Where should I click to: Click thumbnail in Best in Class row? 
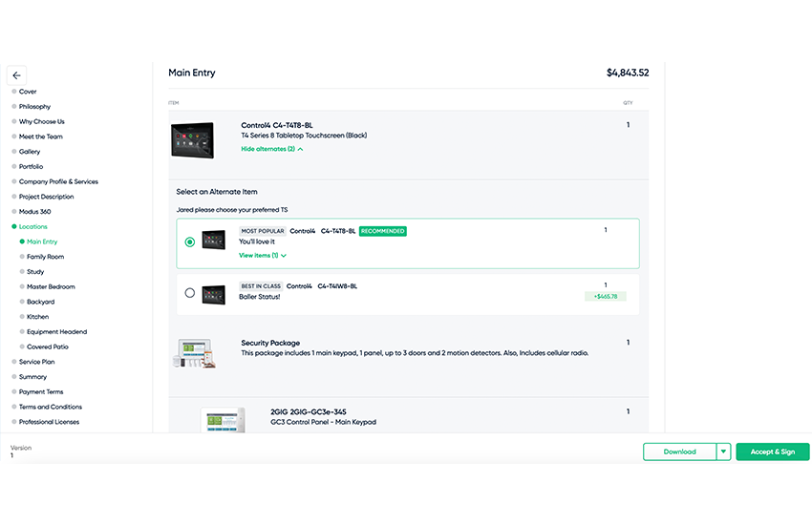point(213,295)
